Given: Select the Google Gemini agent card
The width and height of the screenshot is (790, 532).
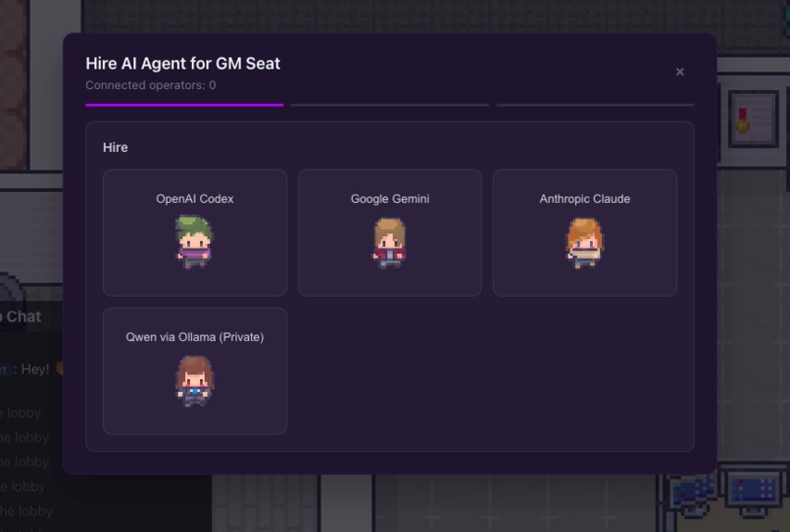Looking at the screenshot, I should [390, 233].
